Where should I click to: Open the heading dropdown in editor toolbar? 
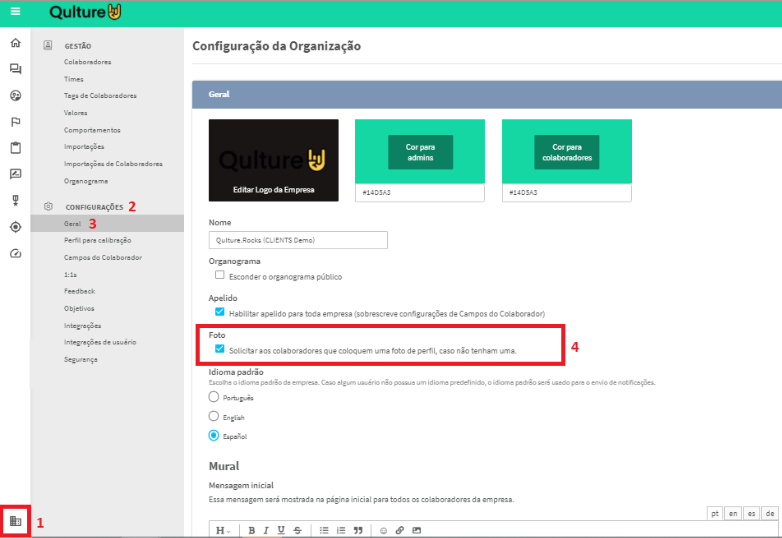(222, 530)
